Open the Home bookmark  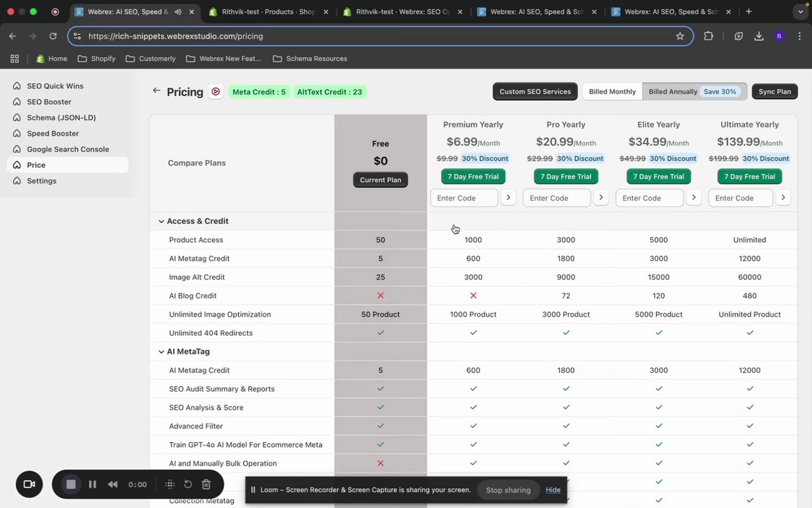click(x=51, y=58)
